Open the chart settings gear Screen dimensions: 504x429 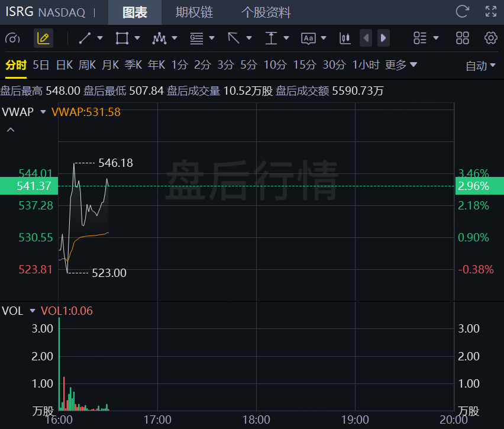coord(490,38)
